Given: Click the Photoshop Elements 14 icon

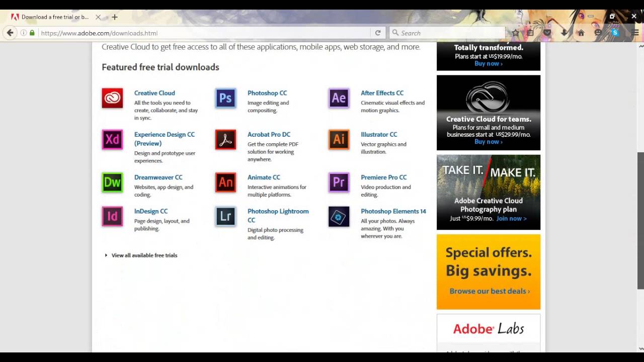Looking at the screenshot, I should pyautogui.click(x=339, y=216).
